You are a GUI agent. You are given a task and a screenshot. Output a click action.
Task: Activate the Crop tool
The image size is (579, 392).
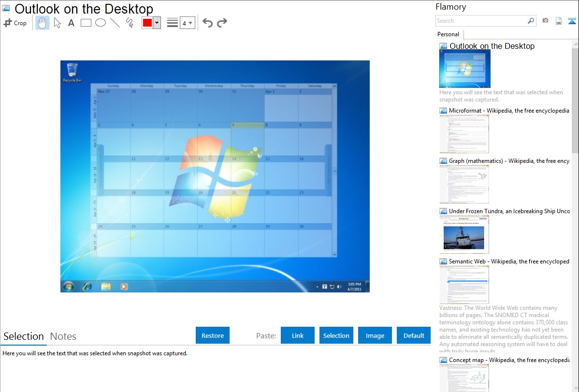[x=15, y=23]
